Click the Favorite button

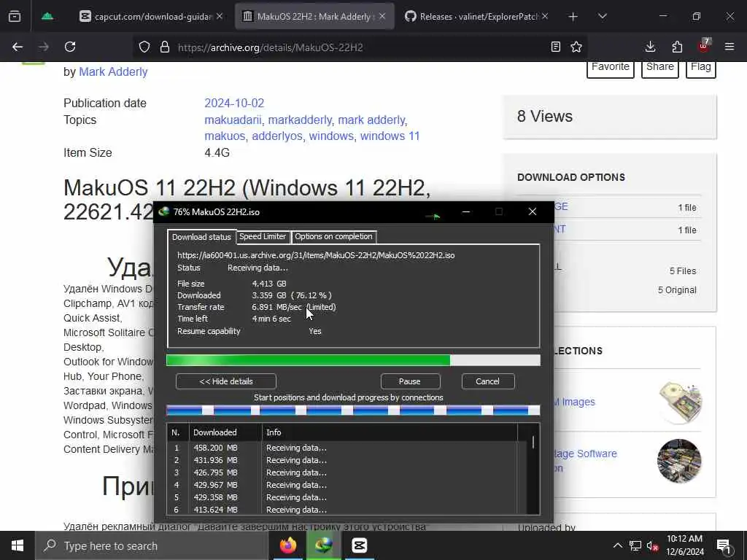pos(611,68)
